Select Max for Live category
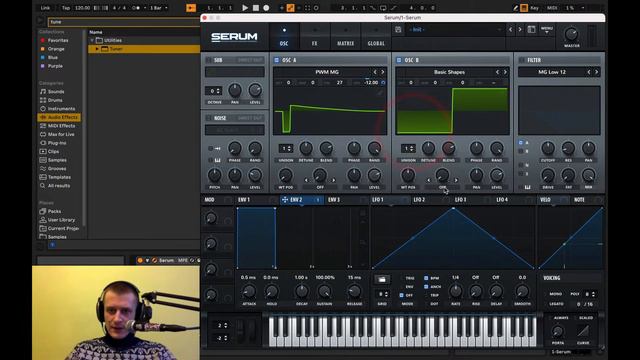Viewport: 640px width, 360px height. (x=61, y=134)
